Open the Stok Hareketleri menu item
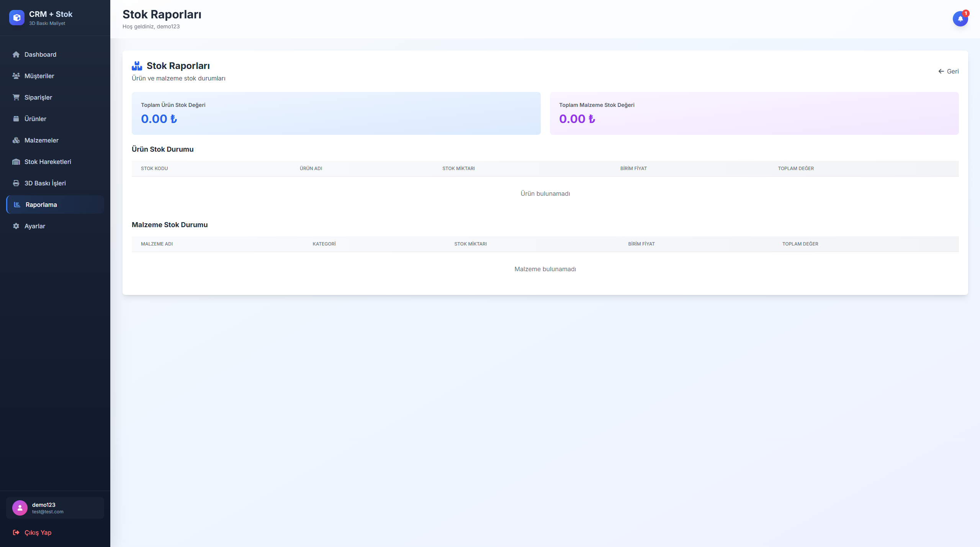980x547 pixels. [48, 162]
